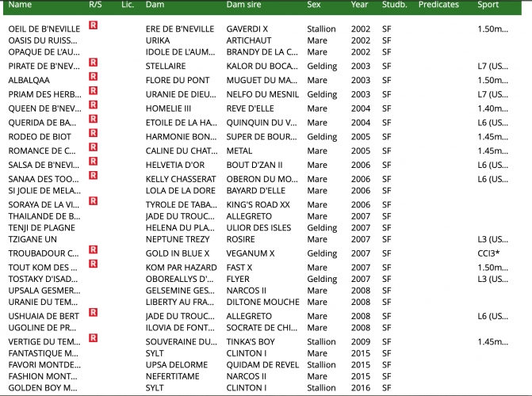Click the red R icon beside SORAYA DE LA VI
The width and height of the screenshot is (532, 396).
tap(93, 201)
